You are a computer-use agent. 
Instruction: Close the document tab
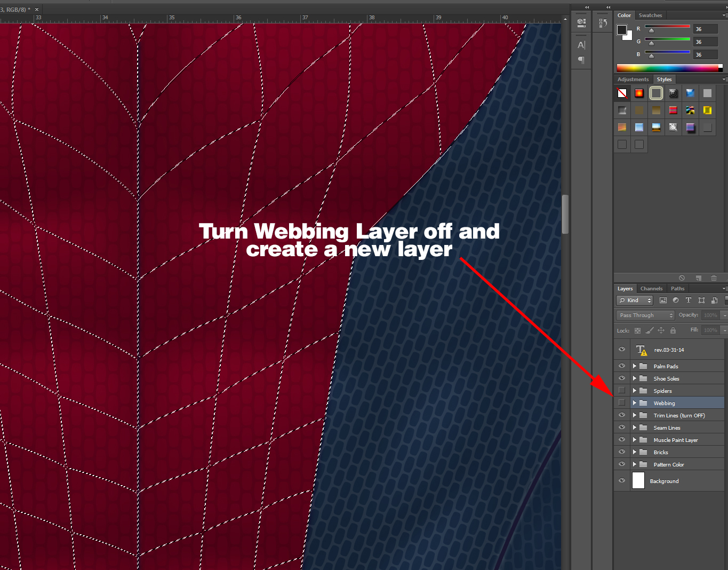37,10
